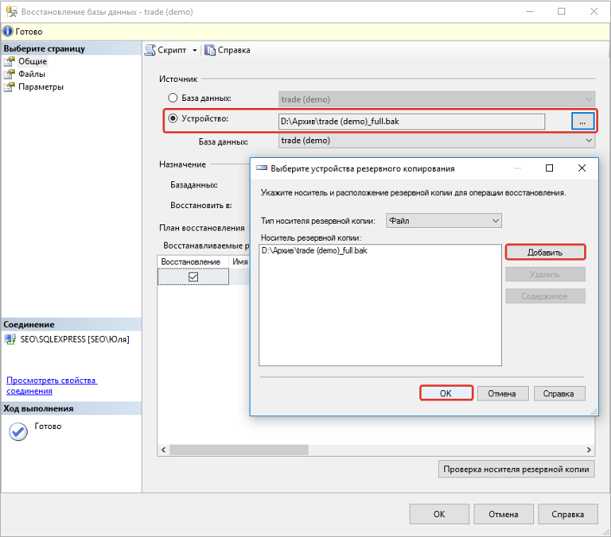Open the Script dropdown arrow
The height and width of the screenshot is (537, 611).
(x=195, y=50)
